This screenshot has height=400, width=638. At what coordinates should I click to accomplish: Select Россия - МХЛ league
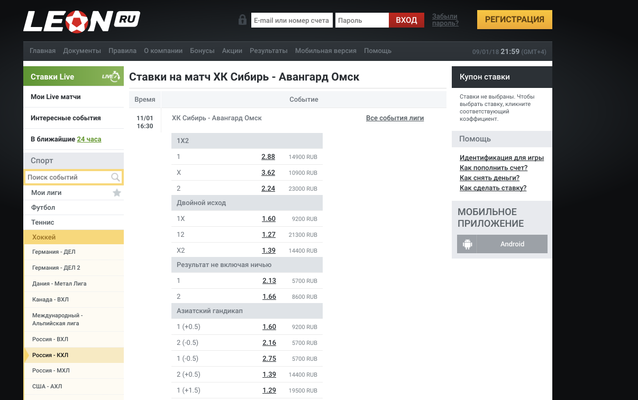tap(51, 371)
